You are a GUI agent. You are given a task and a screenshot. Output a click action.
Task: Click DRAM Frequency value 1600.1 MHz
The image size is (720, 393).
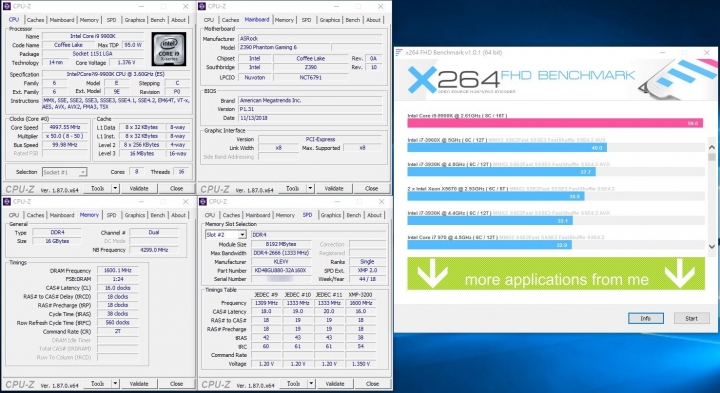[118, 270]
